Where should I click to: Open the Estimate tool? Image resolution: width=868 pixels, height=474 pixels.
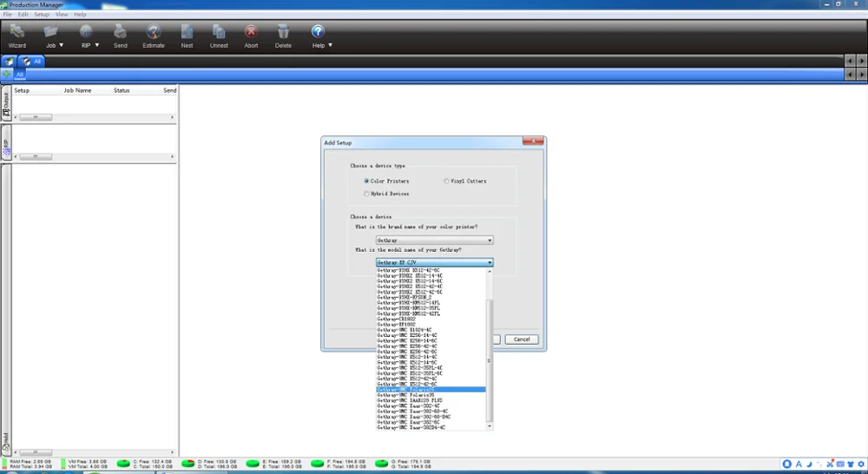click(x=154, y=31)
